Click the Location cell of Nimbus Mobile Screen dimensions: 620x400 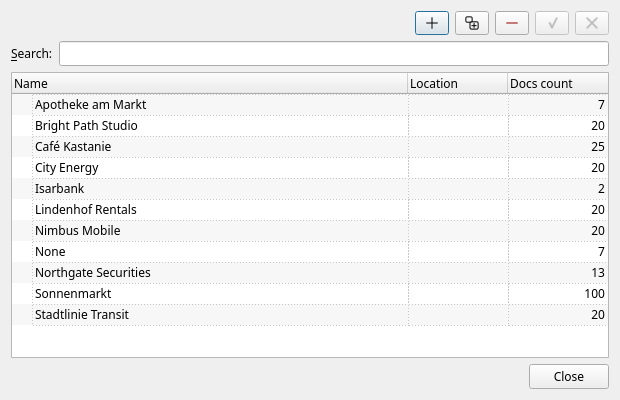click(458, 230)
